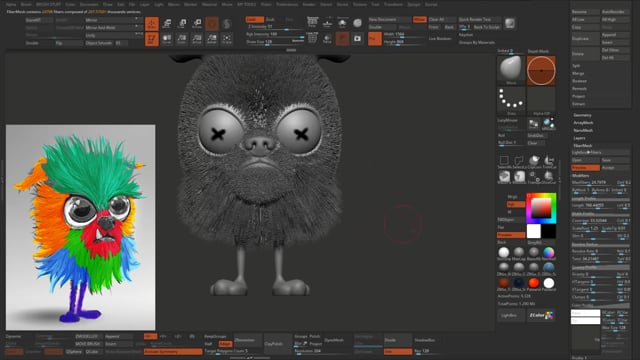
Task: Choose the blue material sphere
Action: point(549,267)
